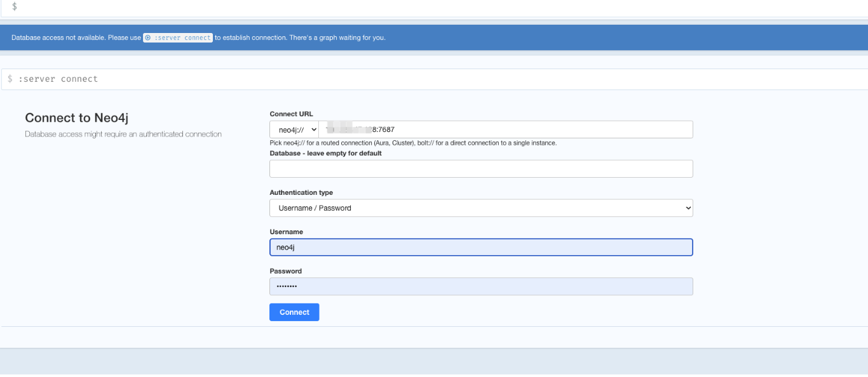Viewport: 868px width, 377px height.
Task: Click the play icon beside :server connect
Action: 148,38
